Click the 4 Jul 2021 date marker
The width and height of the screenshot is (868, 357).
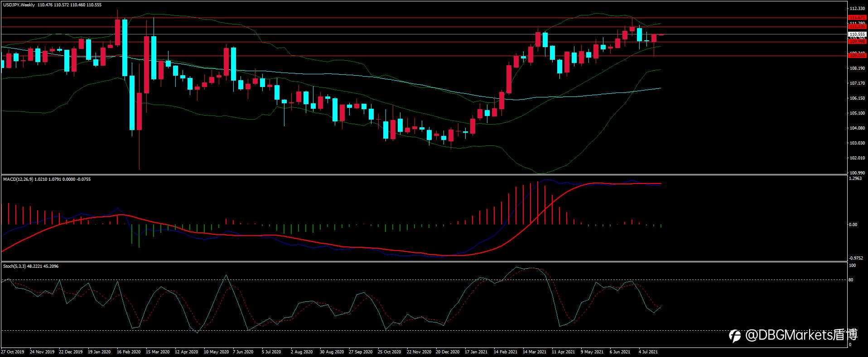pyautogui.click(x=648, y=352)
